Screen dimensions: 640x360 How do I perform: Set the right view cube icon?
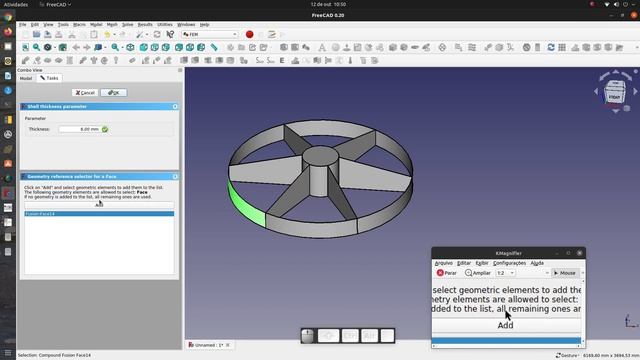click(166, 48)
